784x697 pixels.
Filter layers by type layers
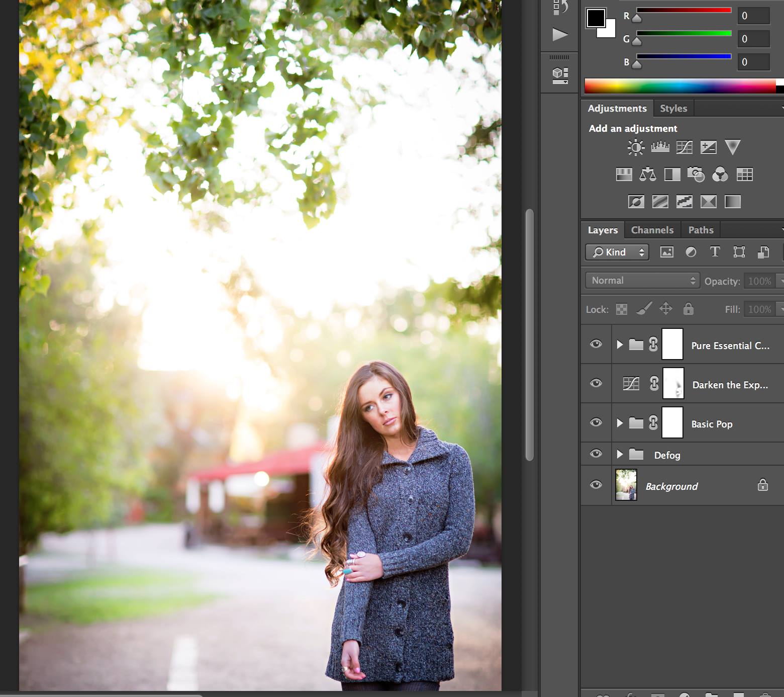pos(715,252)
